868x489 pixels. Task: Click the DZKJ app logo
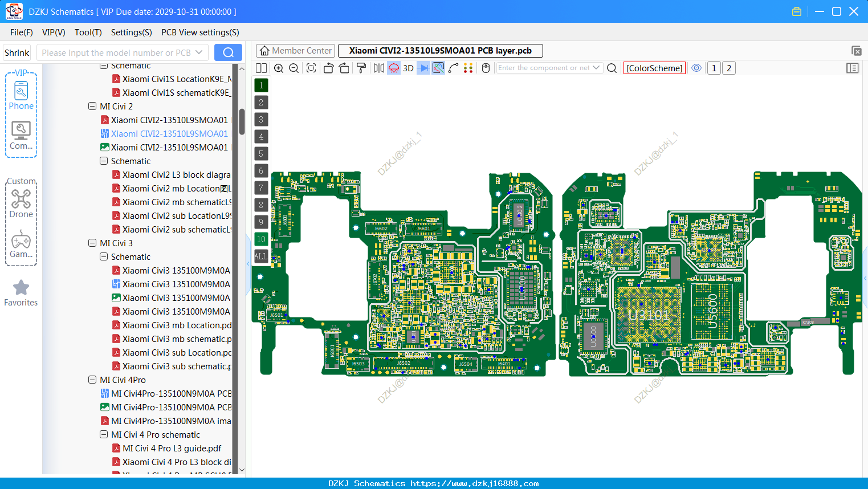point(14,11)
